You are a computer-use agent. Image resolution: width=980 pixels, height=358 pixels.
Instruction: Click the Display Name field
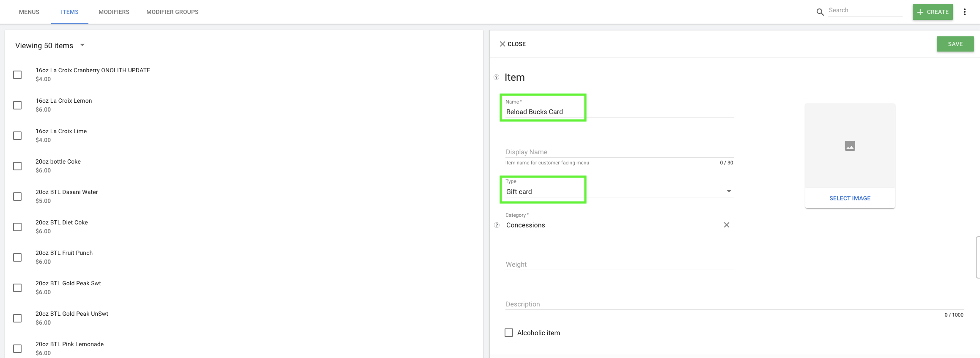coord(620,152)
